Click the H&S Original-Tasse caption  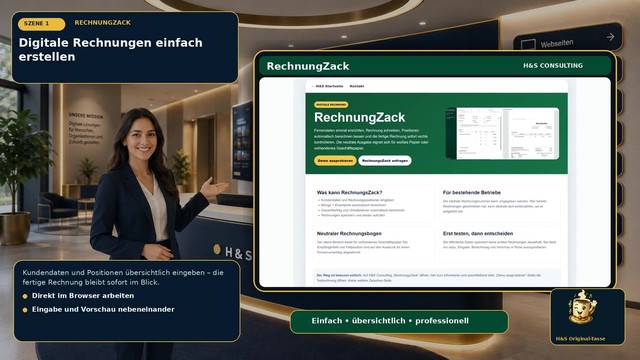[x=580, y=339]
